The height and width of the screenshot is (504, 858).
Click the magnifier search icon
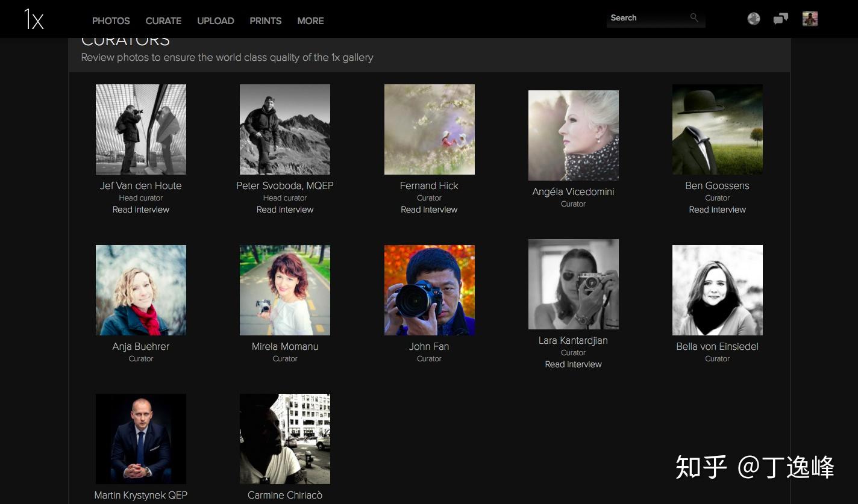coord(694,18)
